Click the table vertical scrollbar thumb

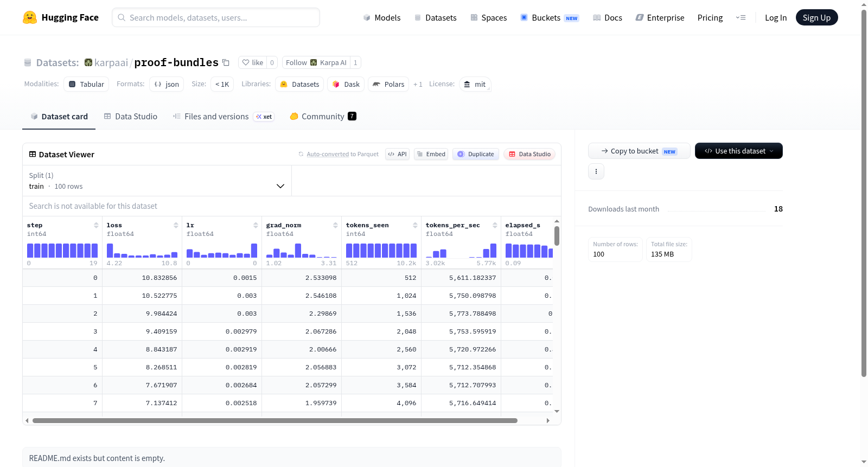click(x=557, y=236)
